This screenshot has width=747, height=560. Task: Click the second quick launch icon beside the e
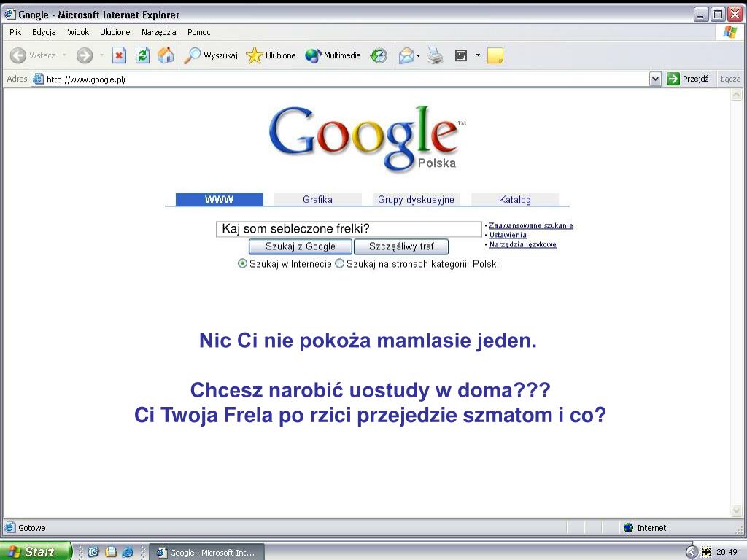111,552
